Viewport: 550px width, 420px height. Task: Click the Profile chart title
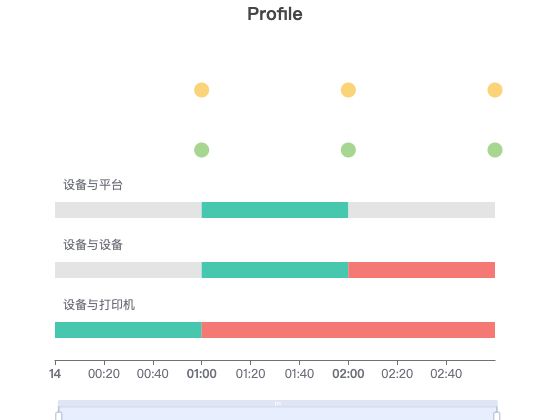click(x=275, y=14)
